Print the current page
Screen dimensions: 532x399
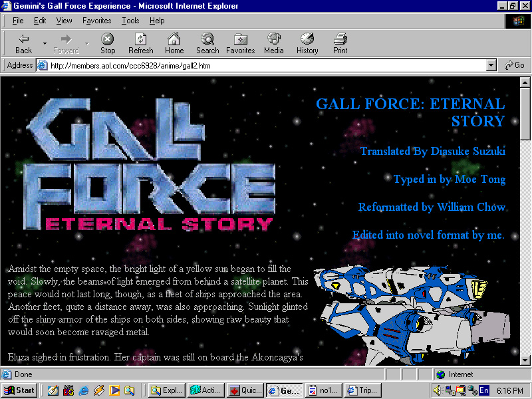point(340,44)
